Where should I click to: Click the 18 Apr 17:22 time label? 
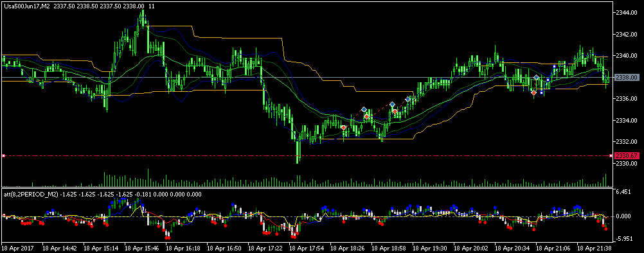pyautogui.click(x=265, y=249)
